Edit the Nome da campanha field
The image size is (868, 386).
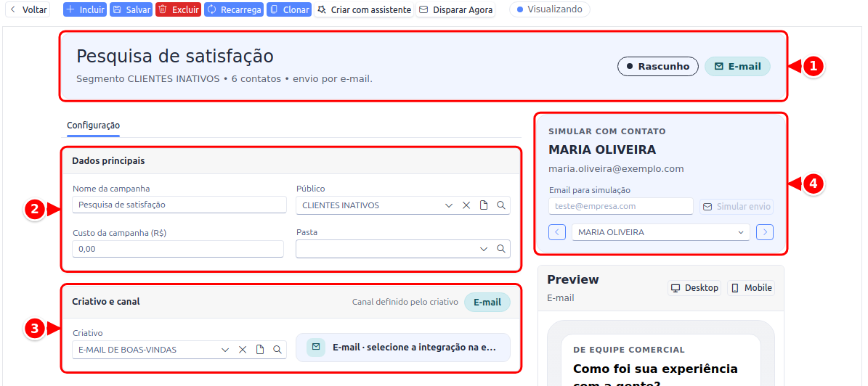(179, 205)
